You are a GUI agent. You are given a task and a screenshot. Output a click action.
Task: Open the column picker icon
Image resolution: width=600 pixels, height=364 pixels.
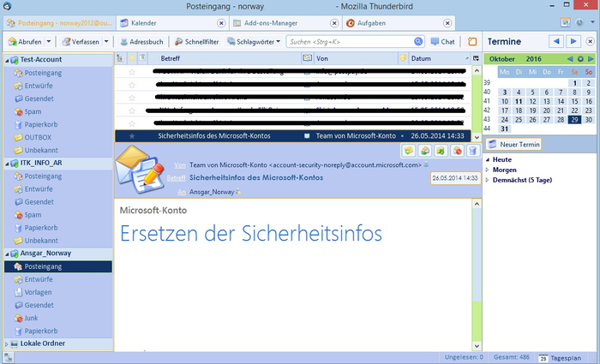[476, 58]
